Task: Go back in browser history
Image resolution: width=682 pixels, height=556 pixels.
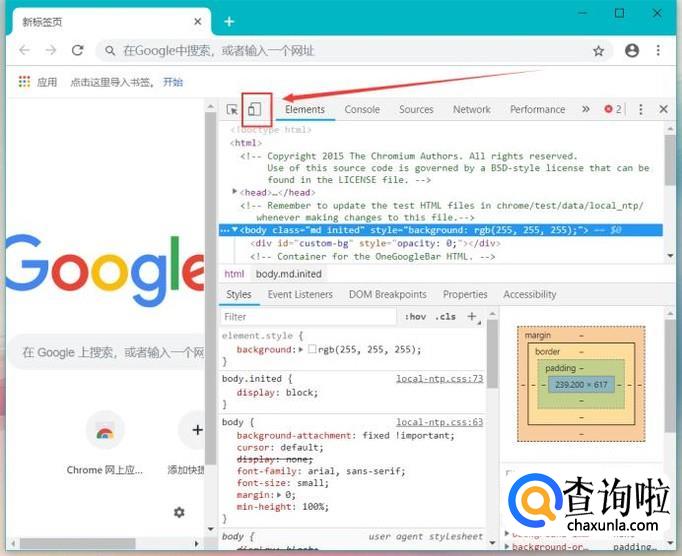Action: coord(25,50)
